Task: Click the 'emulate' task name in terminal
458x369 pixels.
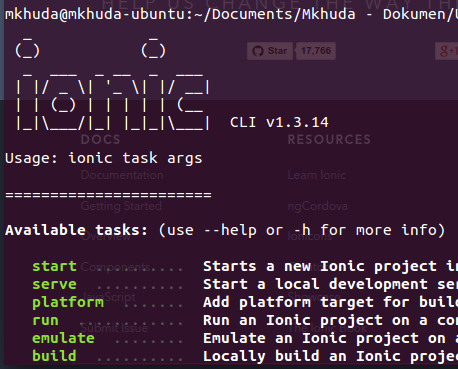Action: tap(63, 338)
